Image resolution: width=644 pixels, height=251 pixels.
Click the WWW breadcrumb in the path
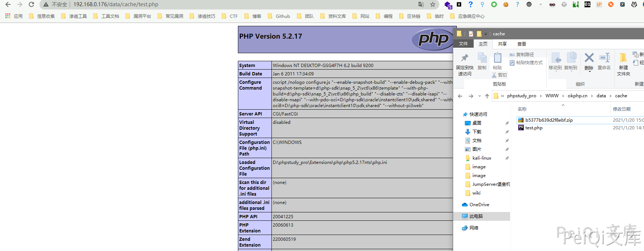(552, 96)
